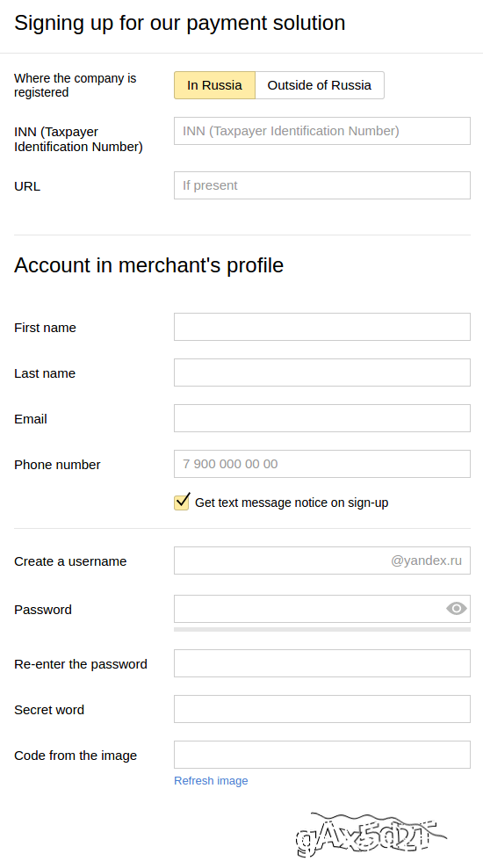Click the captcha image
The width and height of the screenshot is (483, 868).
(x=371, y=835)
